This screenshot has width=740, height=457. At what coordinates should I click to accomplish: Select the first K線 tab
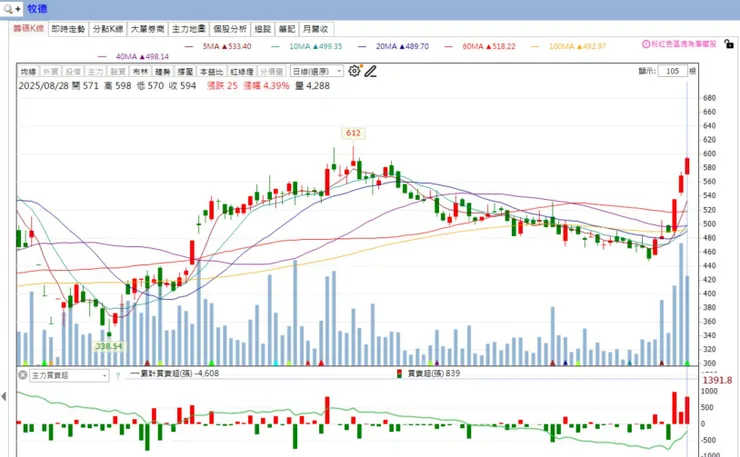pos(28,28)
